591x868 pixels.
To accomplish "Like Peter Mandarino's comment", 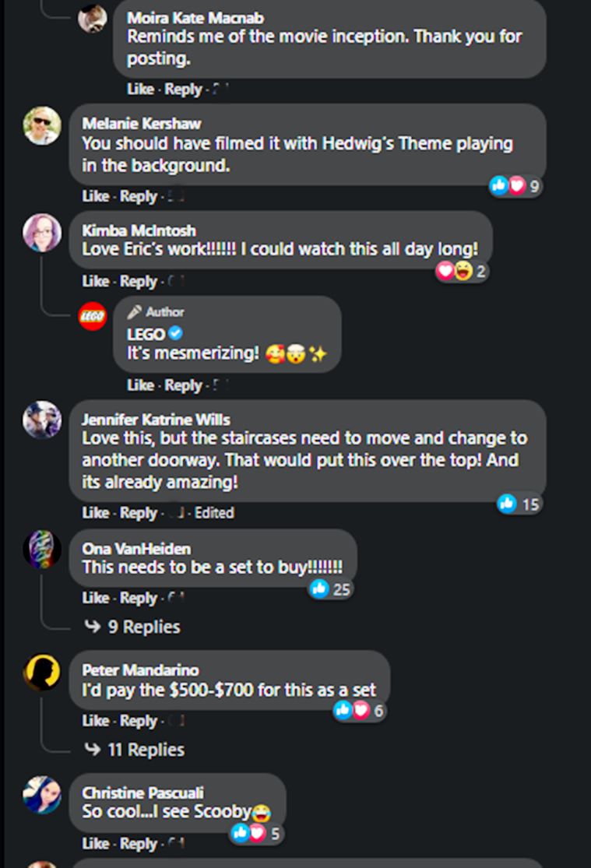I will click(95, 722).
